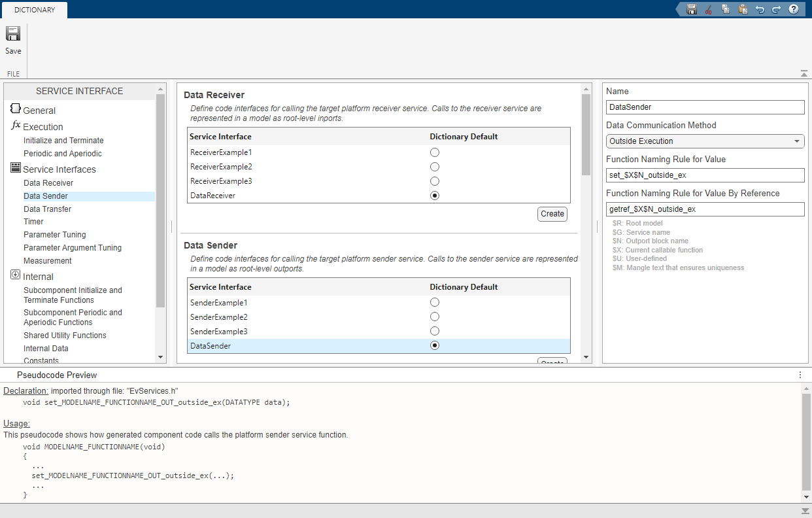812x518 pixels.
Task: Choose ReceiverExample3 as the dictionary default
Action: click(435, 181)
